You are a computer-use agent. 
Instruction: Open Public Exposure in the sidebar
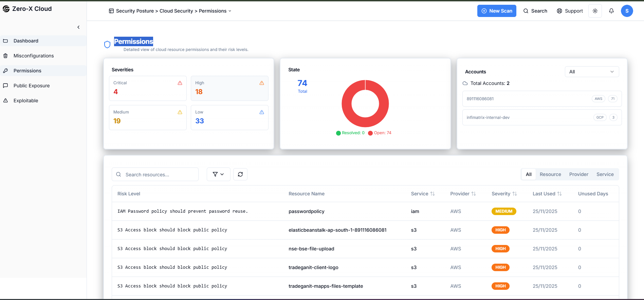pos(43,86)
